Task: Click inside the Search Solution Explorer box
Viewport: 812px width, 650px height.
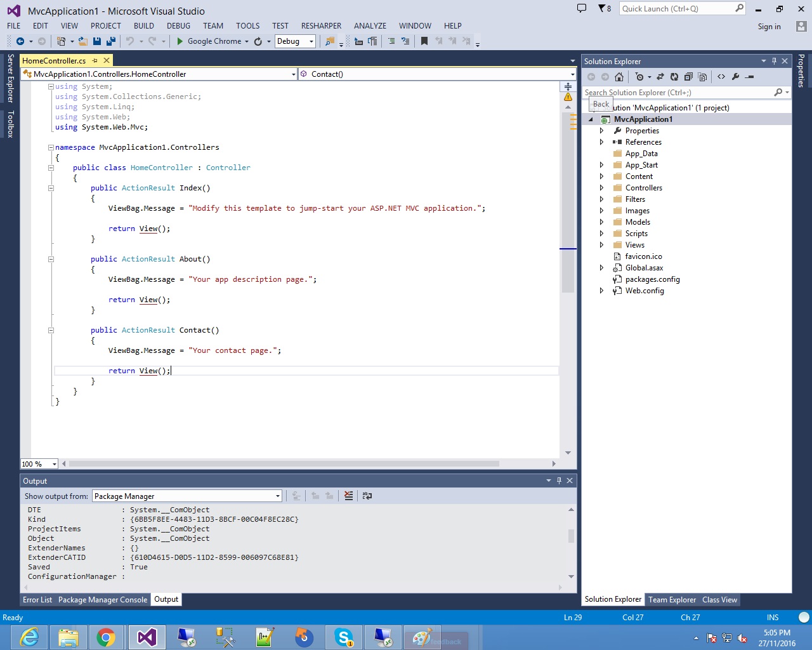Action: tap(672, 92)
